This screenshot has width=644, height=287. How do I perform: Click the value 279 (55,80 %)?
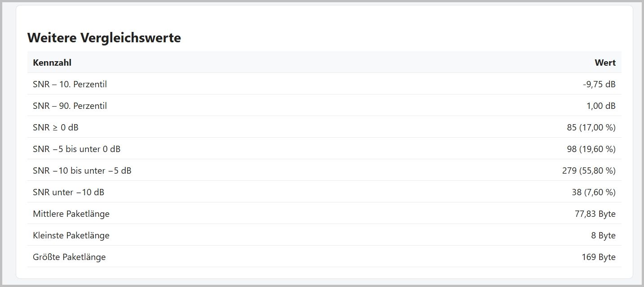coord(589,170)
